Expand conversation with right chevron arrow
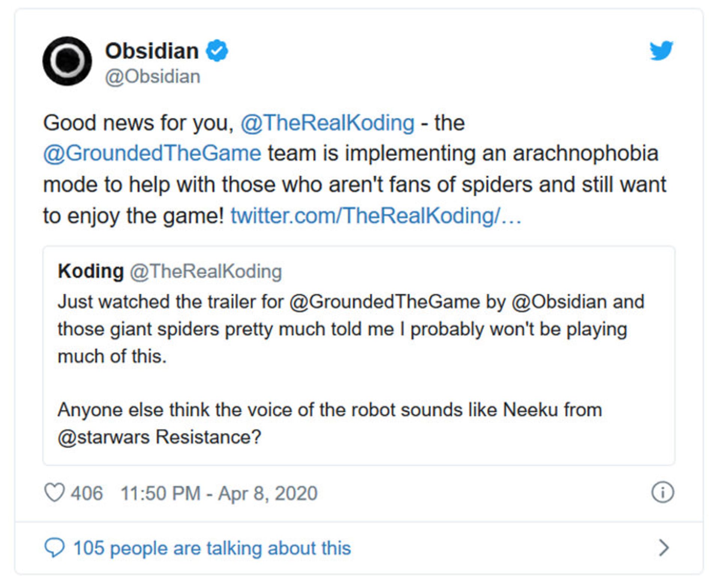This screenshot has width=721, height=588. click(664, 547)
